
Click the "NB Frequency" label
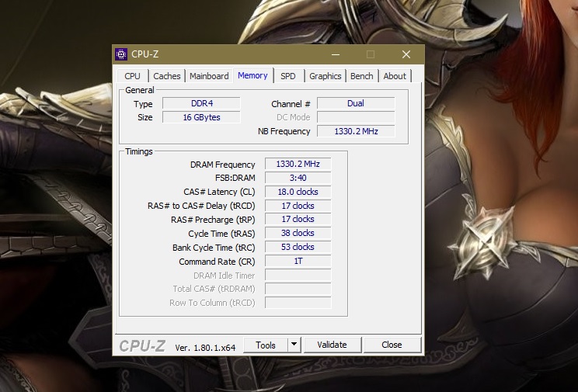[284, 131]
